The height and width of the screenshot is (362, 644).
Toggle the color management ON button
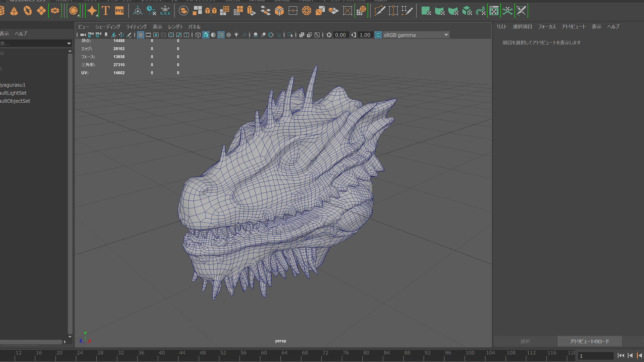(x=378, y=35)
